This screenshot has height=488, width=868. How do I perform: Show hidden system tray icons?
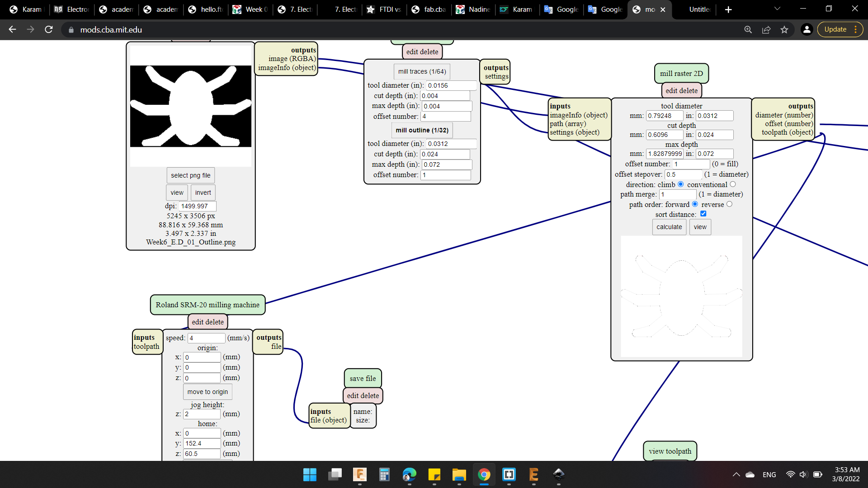coord(736,474)
